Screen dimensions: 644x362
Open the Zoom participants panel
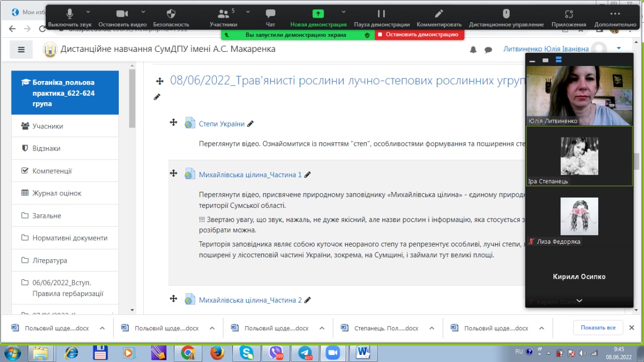click(x=223, y=17)
